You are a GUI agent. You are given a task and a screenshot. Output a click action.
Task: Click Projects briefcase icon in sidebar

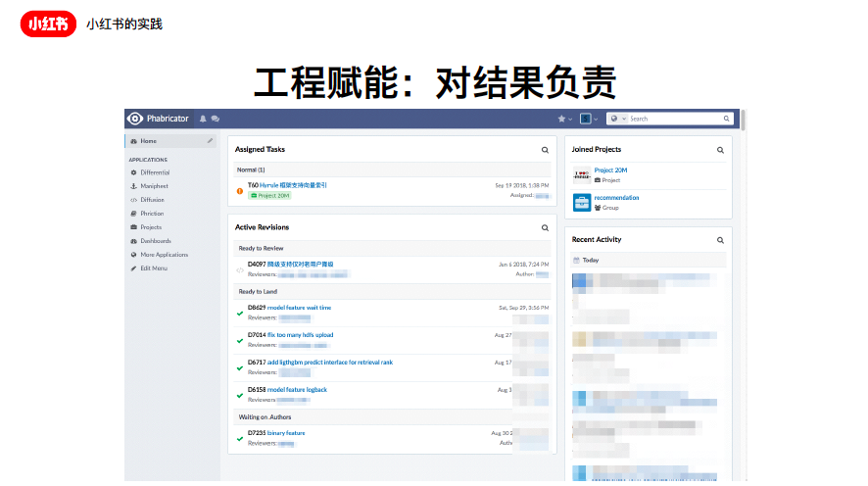tap(133, 227)
